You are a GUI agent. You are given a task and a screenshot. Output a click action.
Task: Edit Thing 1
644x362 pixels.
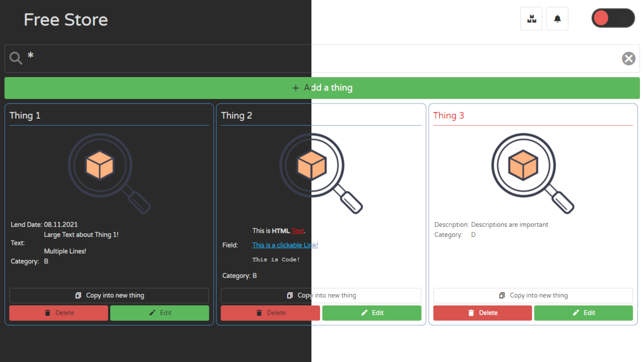(x=159, y=313)
